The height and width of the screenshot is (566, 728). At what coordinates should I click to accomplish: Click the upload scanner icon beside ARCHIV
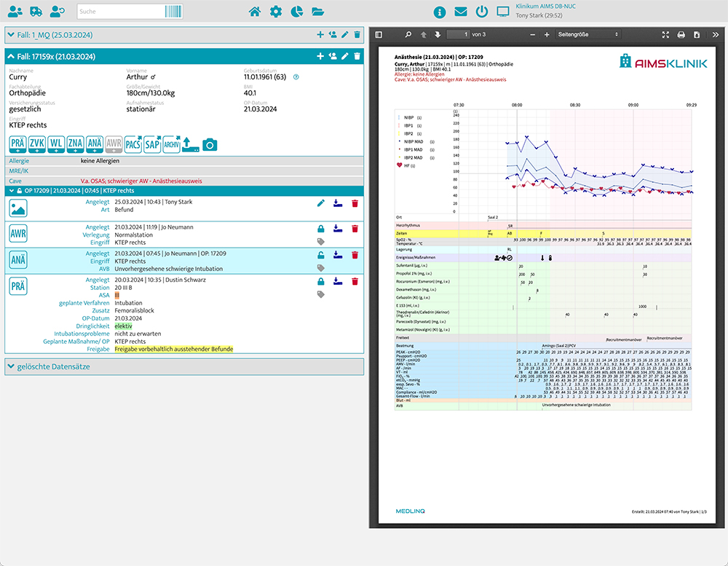click(x=190, y=144)
